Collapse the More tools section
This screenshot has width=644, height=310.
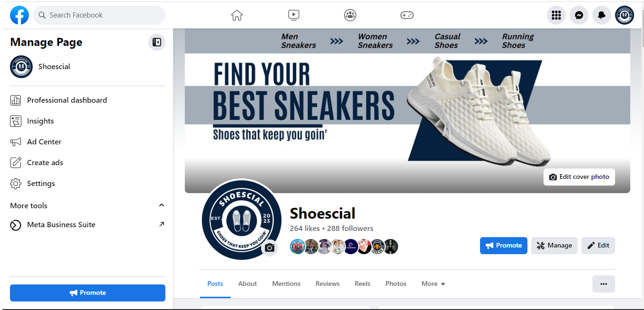[x=162, y=205]
